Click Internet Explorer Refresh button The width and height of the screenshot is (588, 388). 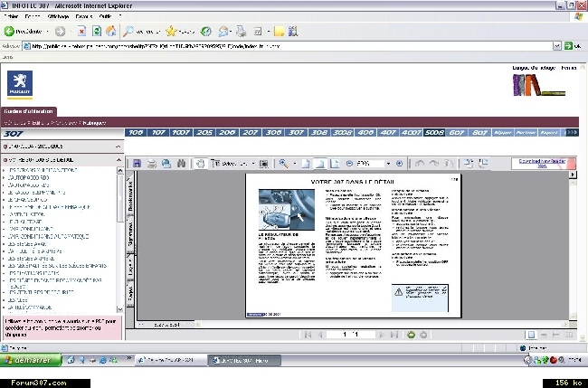97,32
